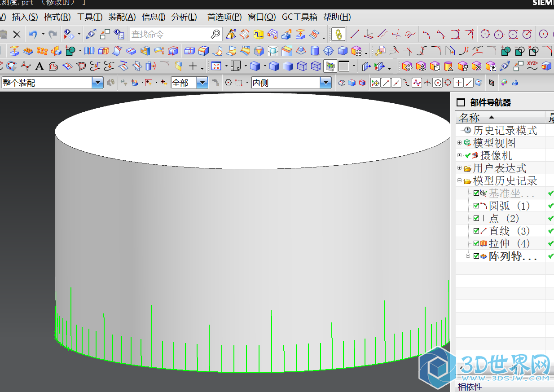Viewport: 554px width, 392px height.
Task: Collapse the 模型历史记录 tree node
Action: (459, 181)
